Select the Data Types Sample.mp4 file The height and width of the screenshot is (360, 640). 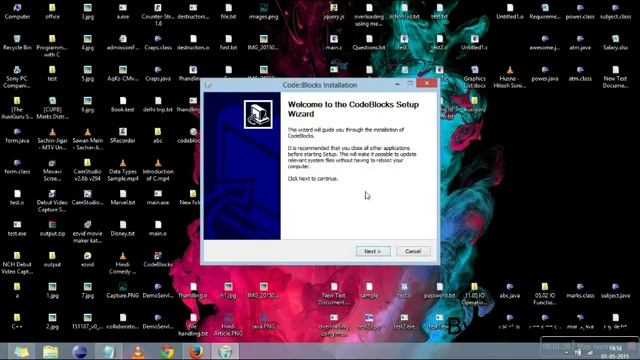coord(123,170)
